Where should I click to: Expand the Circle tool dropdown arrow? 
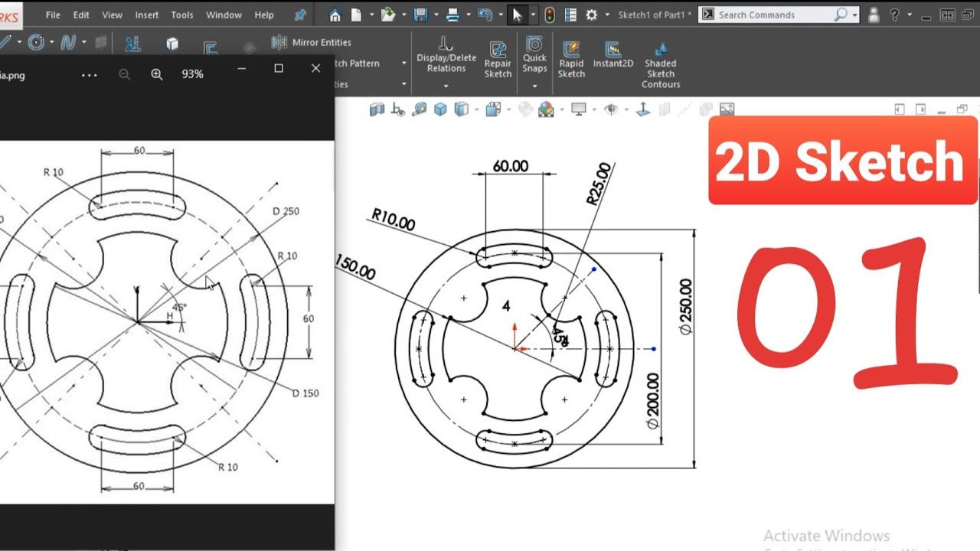(x=51, y=43)
